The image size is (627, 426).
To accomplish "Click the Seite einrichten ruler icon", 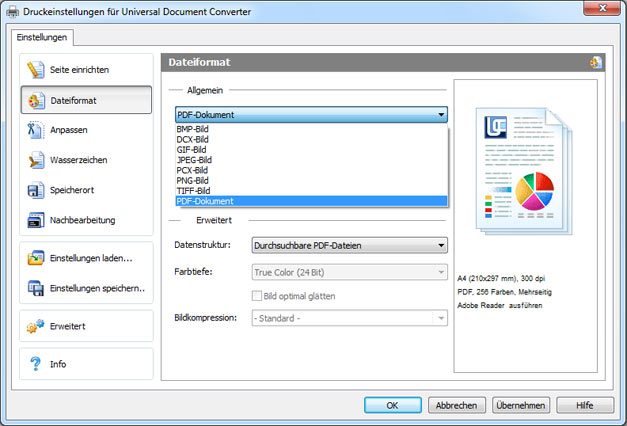I will pyautogui.click(x=36, y=70).
